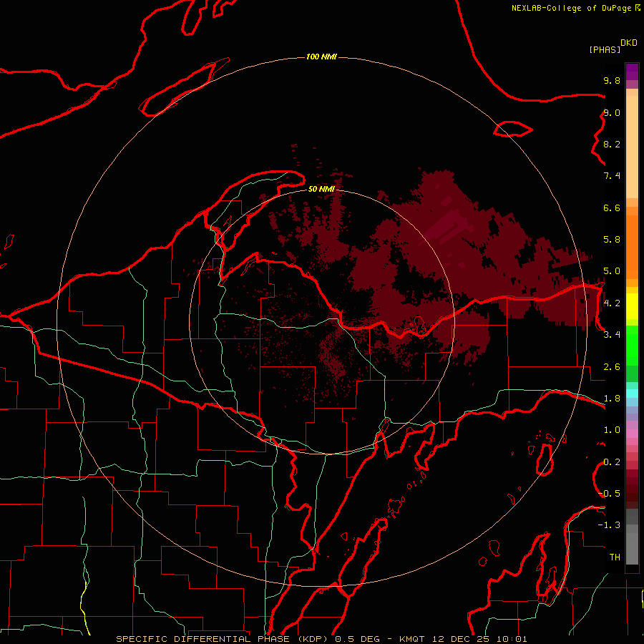Image resolution: width=644 pixels, height=644 pixels.
Task: Click the 6.6 legend scale value
Action: [612, 208]
